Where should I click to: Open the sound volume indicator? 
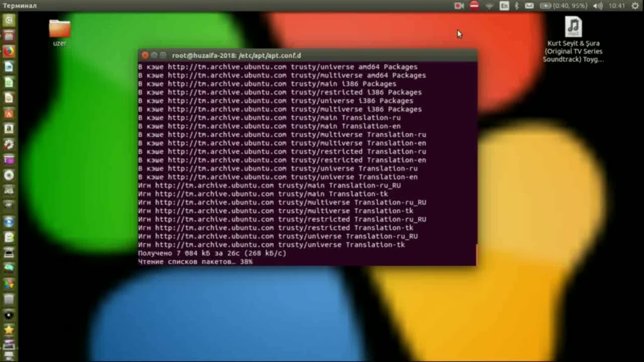tap(598, 6)
